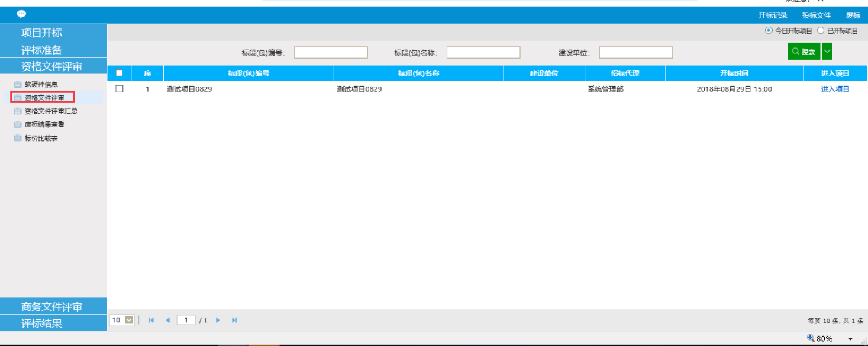This screenshot has width=868, height=346.
Task: Jump to the last page of results
Action: [x=234, y=320]
